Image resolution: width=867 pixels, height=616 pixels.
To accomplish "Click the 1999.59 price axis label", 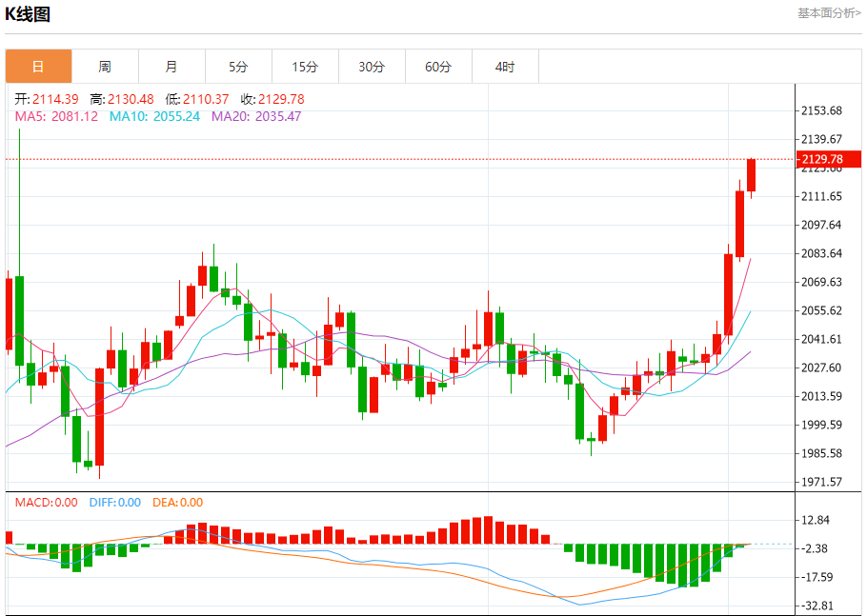I will click(821, 425).
